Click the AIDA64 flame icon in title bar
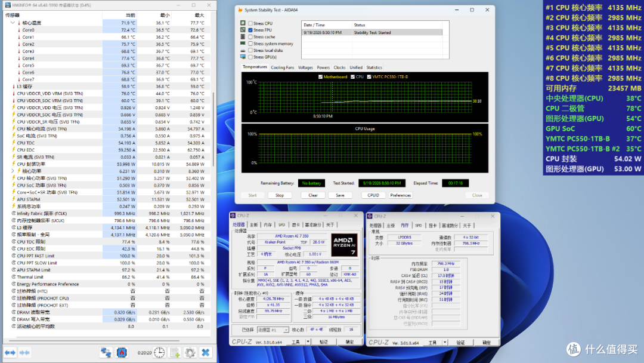 [240, 10]
